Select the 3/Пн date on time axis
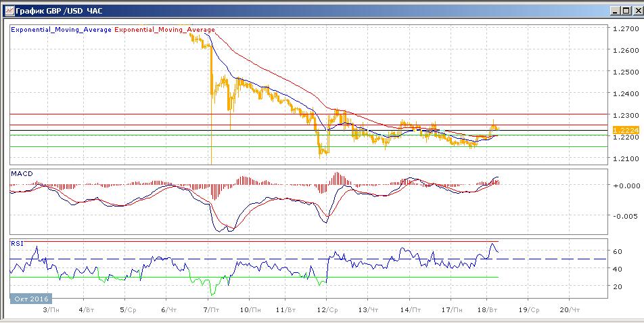The image size is (644, 323). point(49,309)
